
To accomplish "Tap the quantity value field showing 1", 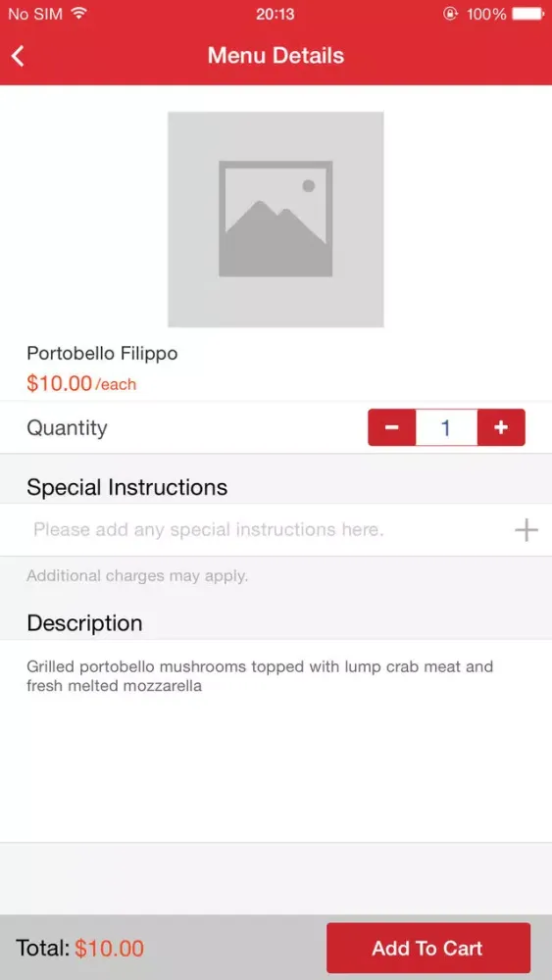I will 446,427.
